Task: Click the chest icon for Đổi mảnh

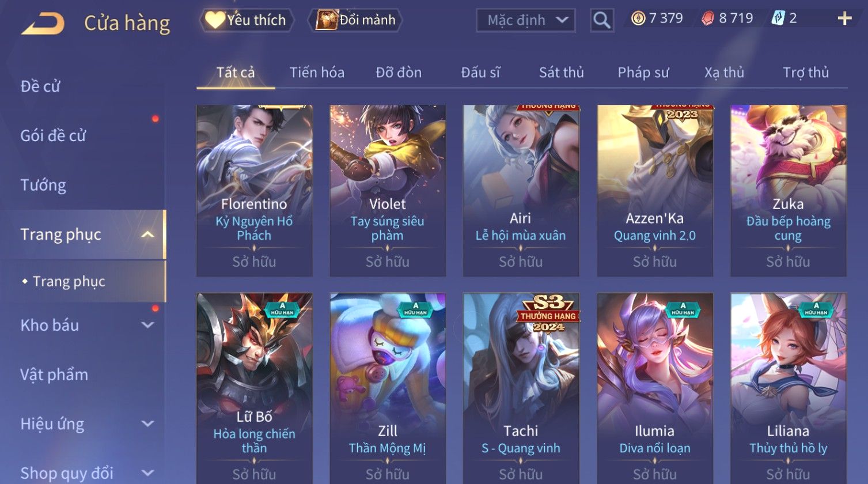Action: click(327, 20)
